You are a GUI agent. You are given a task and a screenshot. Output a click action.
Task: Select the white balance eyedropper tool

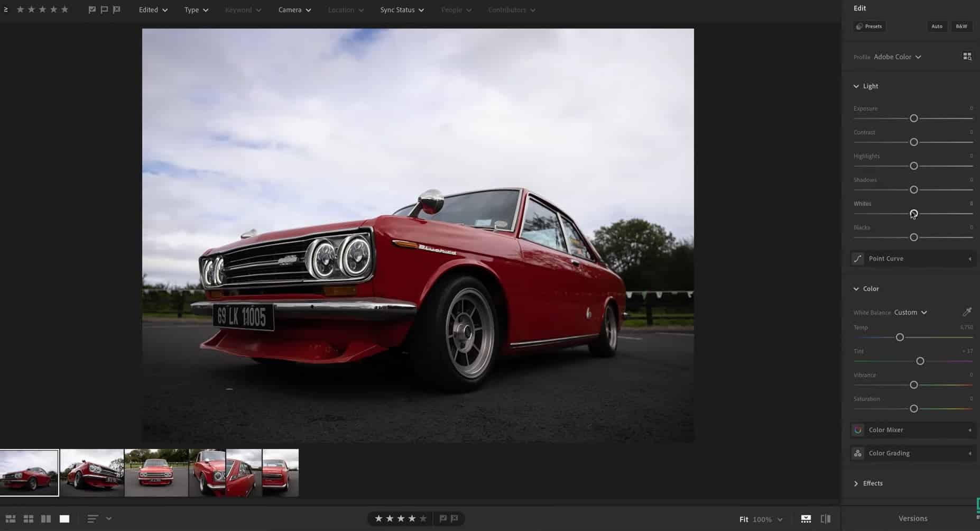[967, 312]
